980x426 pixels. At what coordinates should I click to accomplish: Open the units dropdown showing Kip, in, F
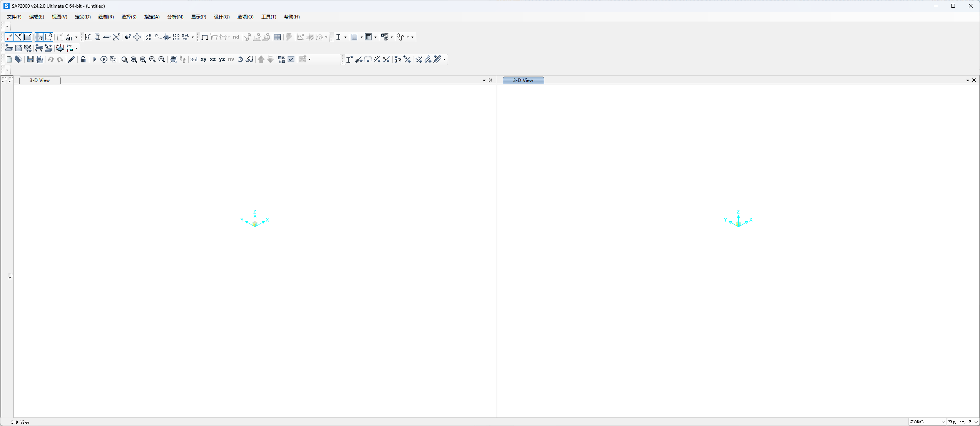point(962,422)
